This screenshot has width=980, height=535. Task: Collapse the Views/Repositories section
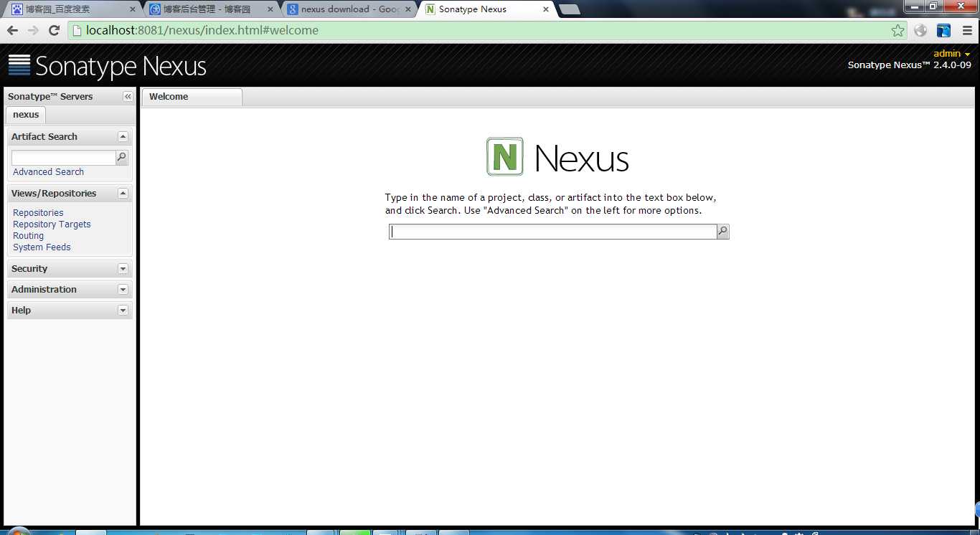(x=123, y=194)
